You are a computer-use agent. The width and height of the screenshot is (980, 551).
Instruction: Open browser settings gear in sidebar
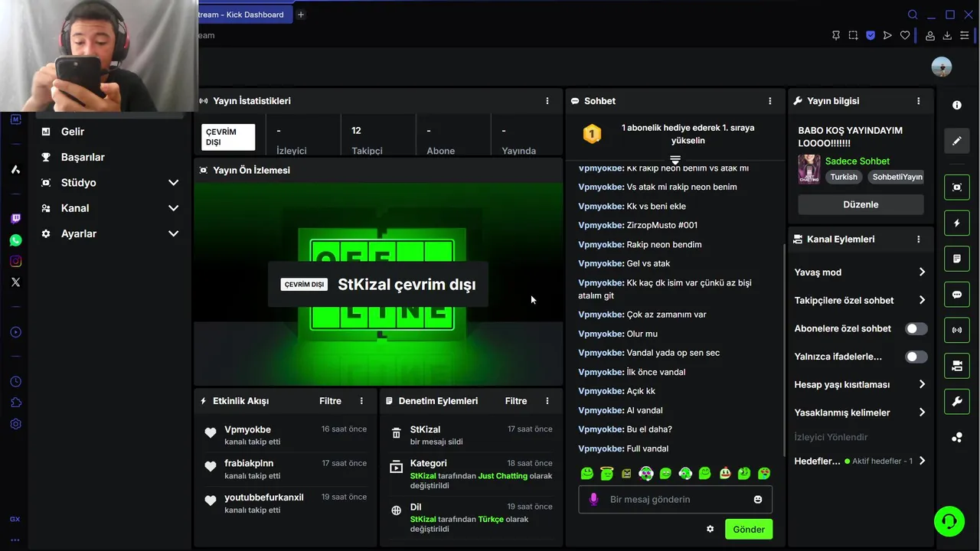coord(15,424)
